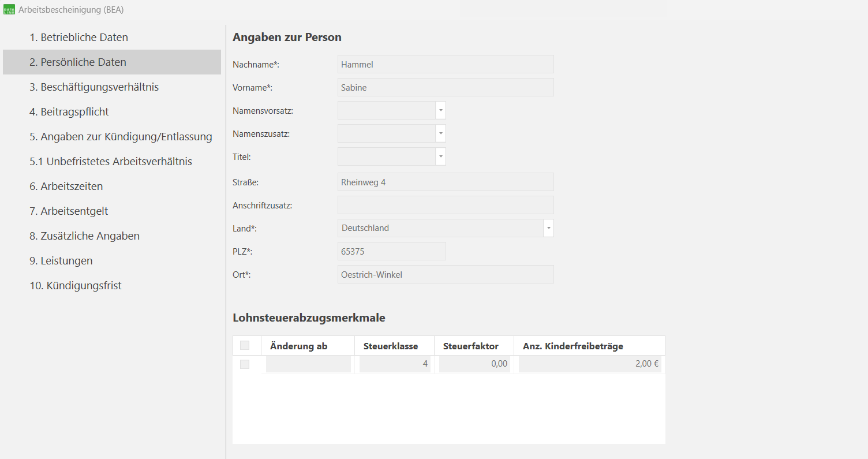Open the Namensvorsatz dropdown
Viewport: 868px width, 459px height.
pyautogui.click(x=440, y=110)
